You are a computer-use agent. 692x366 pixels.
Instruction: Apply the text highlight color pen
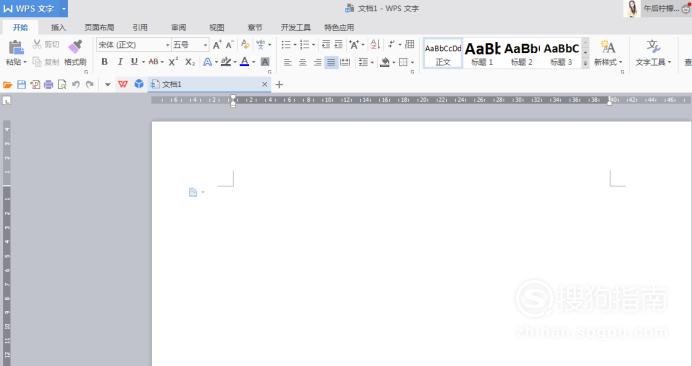click(x=226, y=62)
